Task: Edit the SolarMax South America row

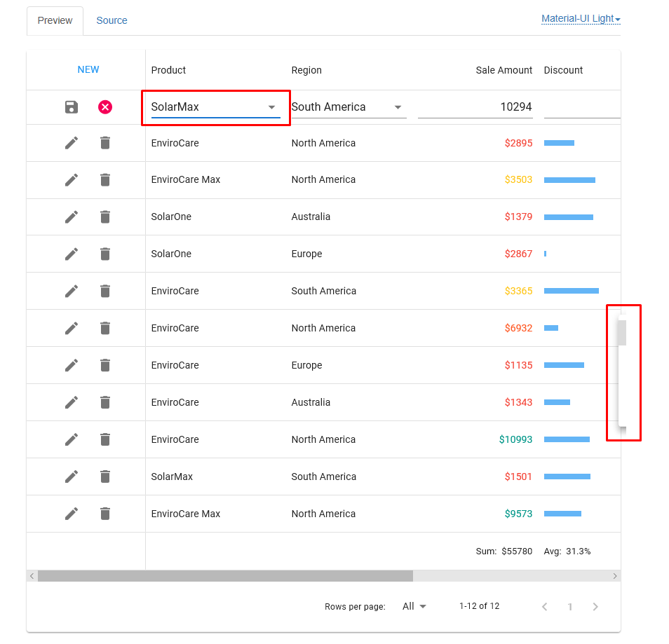Action: click(71, 477)
